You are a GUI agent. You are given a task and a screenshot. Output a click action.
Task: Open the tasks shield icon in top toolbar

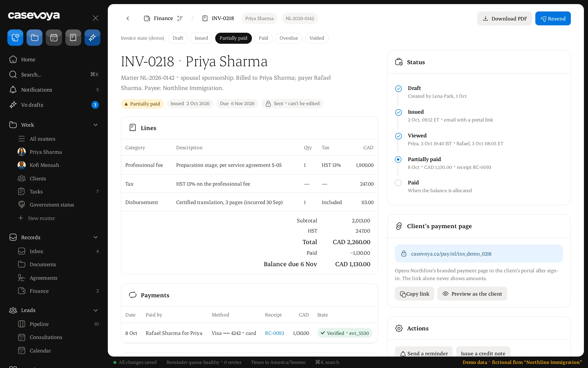(15, 37)
